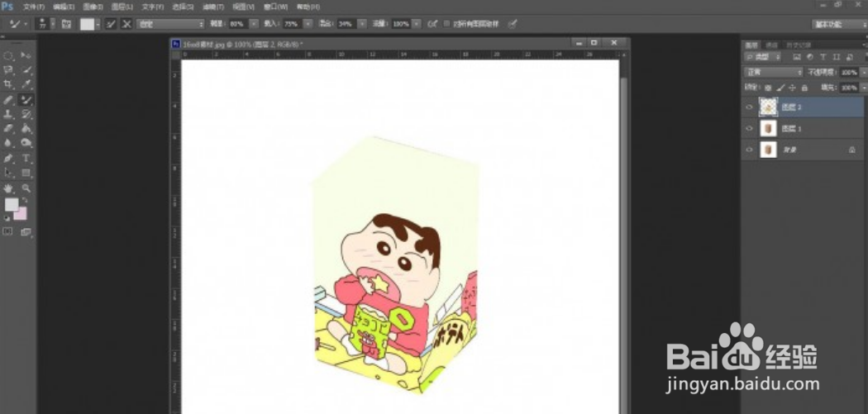Viewport: 868px width, 414px height.
Task: Select the Eyedropper tool
Action: tap(26, 84)
